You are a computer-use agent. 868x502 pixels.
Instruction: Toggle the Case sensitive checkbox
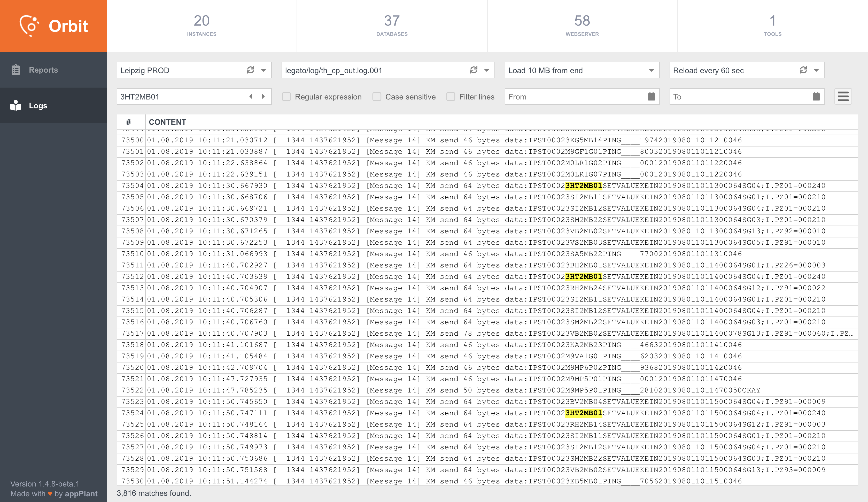pyautogui.click(x=377, y=97)
